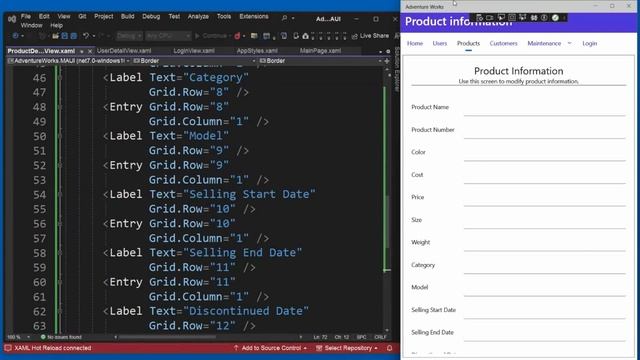Open the File menu
640x360 pixels.
click(x=26, y=16)
